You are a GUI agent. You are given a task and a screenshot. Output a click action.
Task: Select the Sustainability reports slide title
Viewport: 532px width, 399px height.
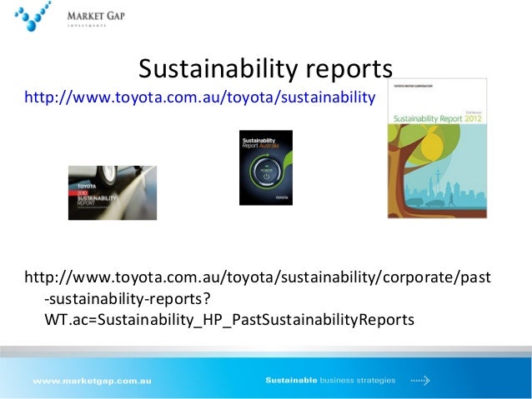click(x=266, y=69)
